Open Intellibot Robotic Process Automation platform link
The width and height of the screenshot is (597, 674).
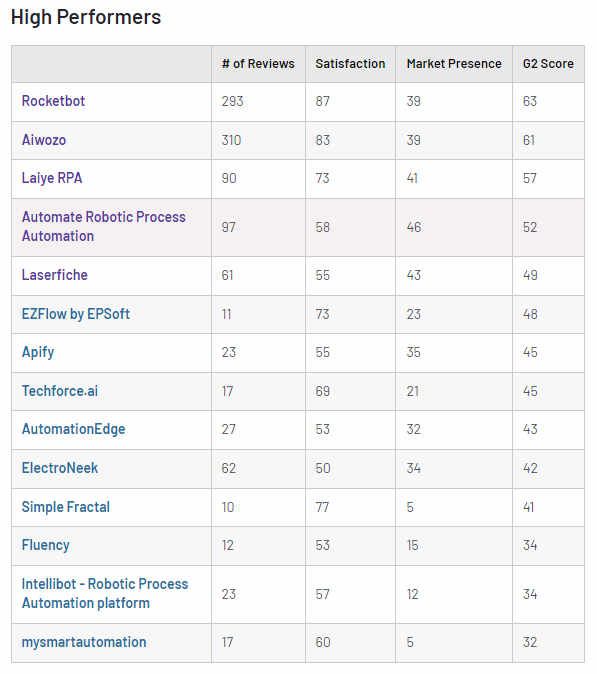click(105, 594)
